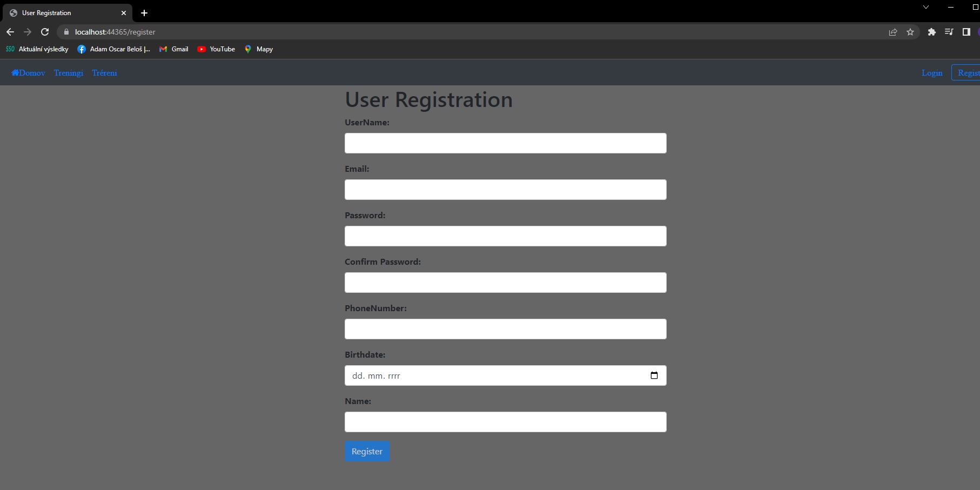Open YouTube from the bookmarks bar
This screenshot has width=980, height=490.
coord(216,49)
